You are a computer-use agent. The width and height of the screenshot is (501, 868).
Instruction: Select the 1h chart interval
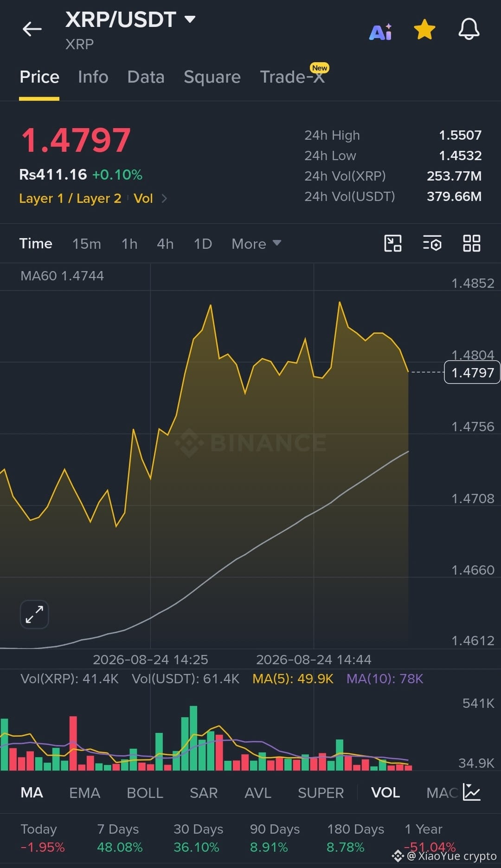click(129, 244)
